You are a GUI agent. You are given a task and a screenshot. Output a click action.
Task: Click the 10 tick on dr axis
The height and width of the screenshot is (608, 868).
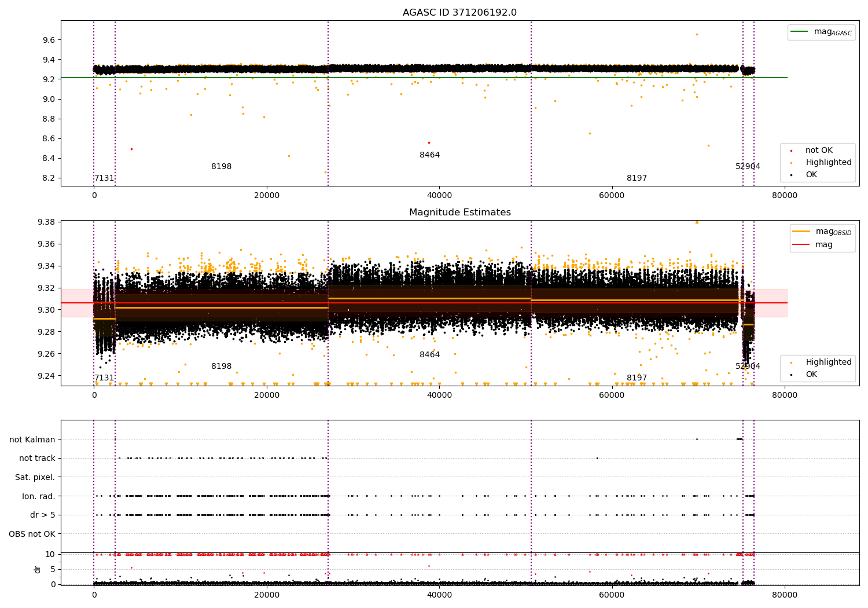50,554
